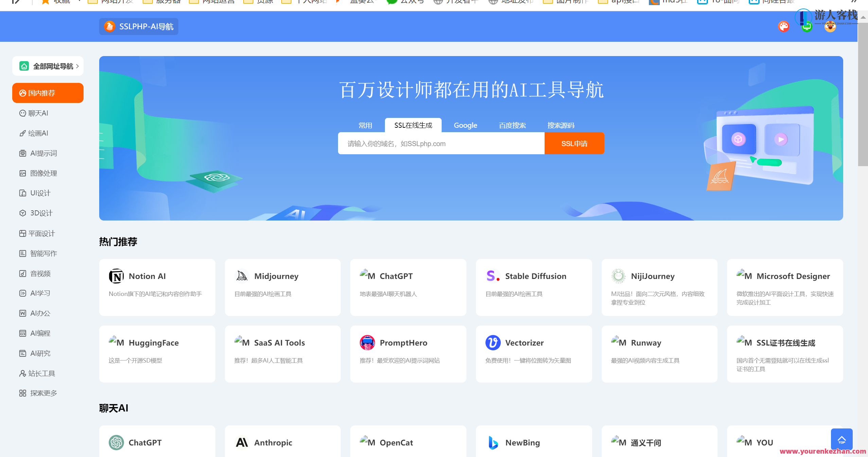
Task: Expand the 收藏 bookmarks dropdown arrow
Action: pyautogui.click(x=79, y=1)
